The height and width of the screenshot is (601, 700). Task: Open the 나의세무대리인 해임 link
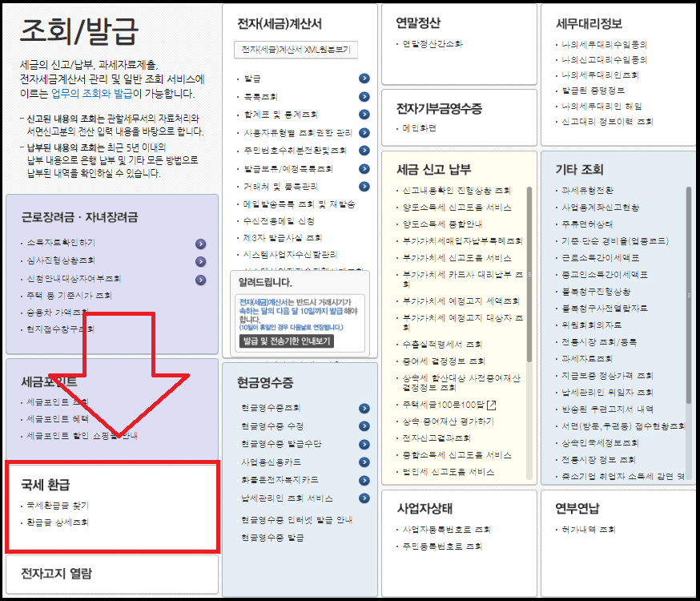pos(601,107)
